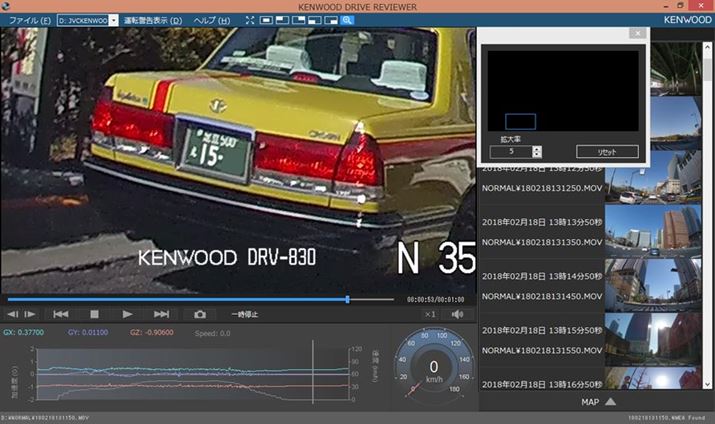Screen dimensions: 715x424
Task: Open the ファイル (F) menu
Action: coord(29,20)
